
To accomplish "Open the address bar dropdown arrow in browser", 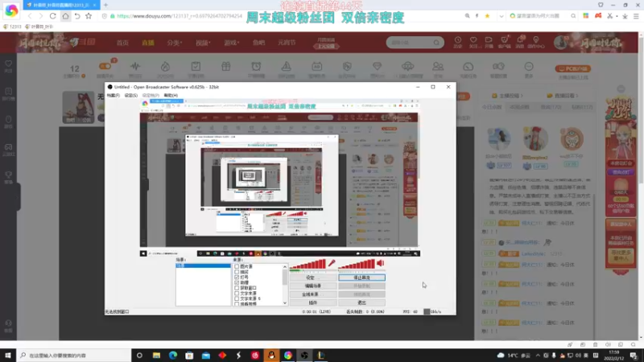I will 501,16.
